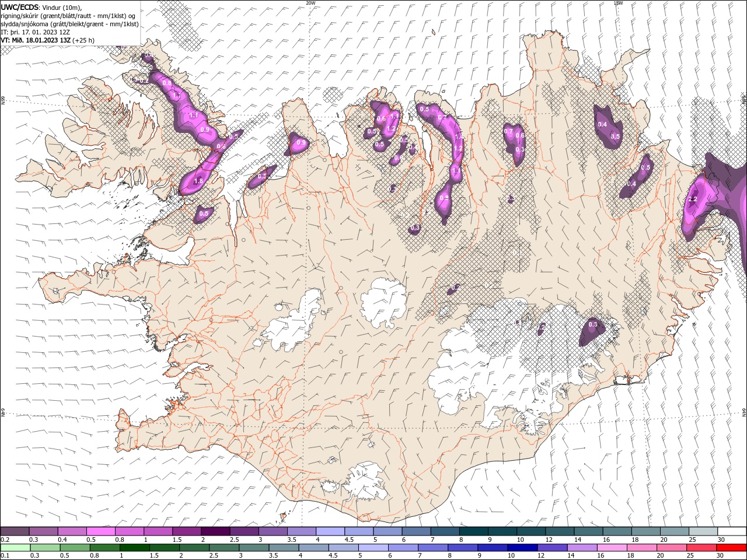
Task: Click lavender swatch at 4 in snow scale
Action: [x=330, y=531]
